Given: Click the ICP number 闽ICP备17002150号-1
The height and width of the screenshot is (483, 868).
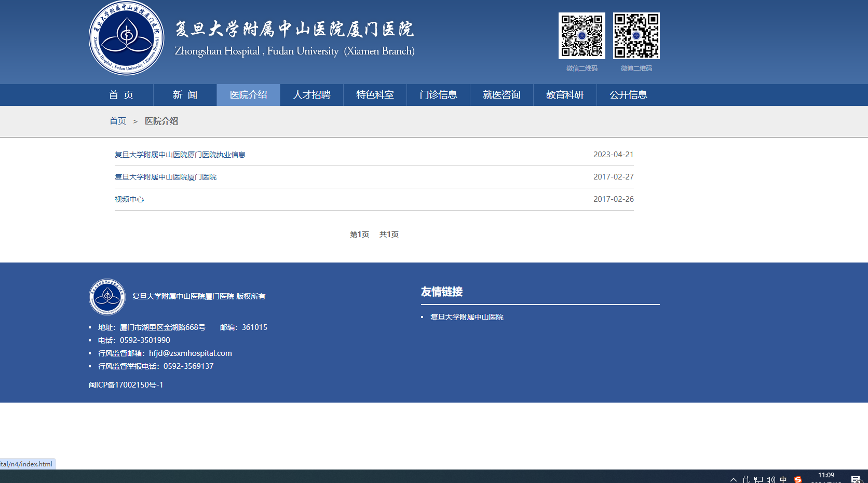Looking at the screenshot, I should click(126, 385).
